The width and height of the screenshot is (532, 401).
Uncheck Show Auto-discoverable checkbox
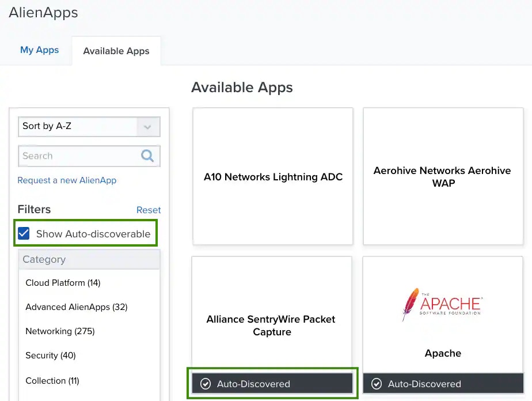click(x=24, y=233)
